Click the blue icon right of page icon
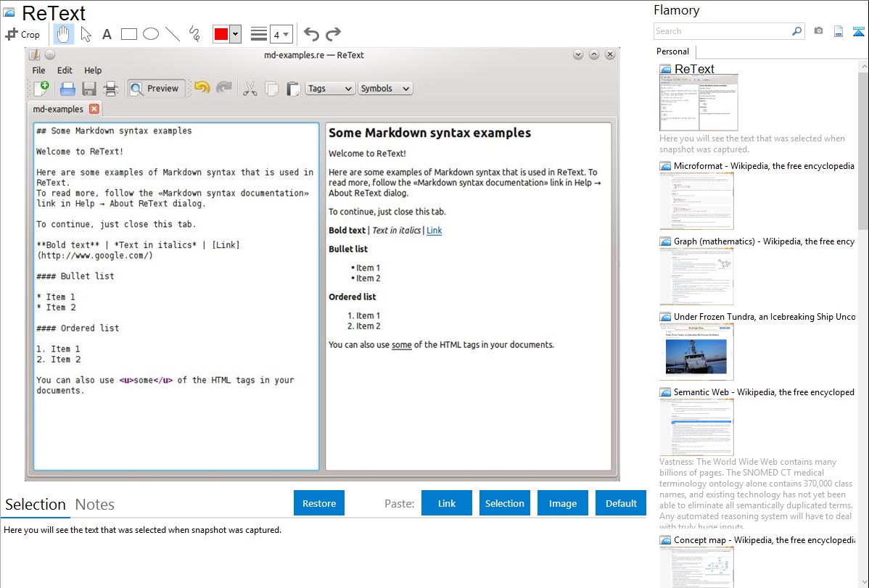 [x=858, y=31]
